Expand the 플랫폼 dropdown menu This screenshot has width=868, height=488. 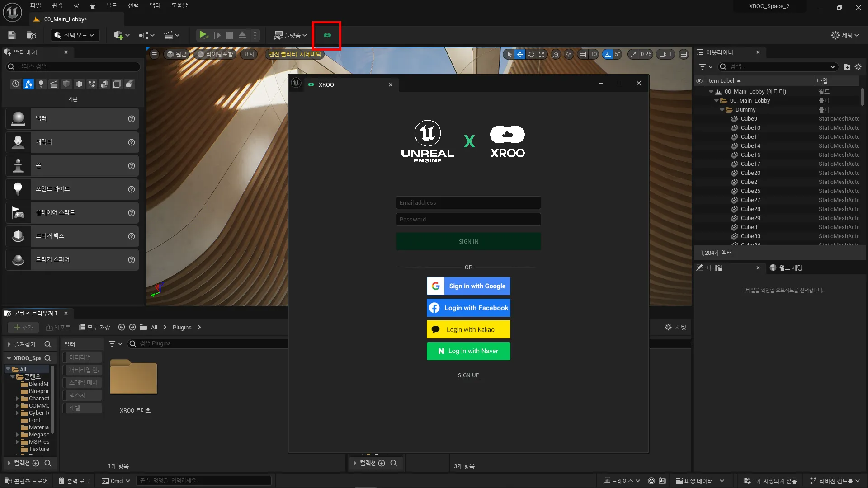pos(291,35)
